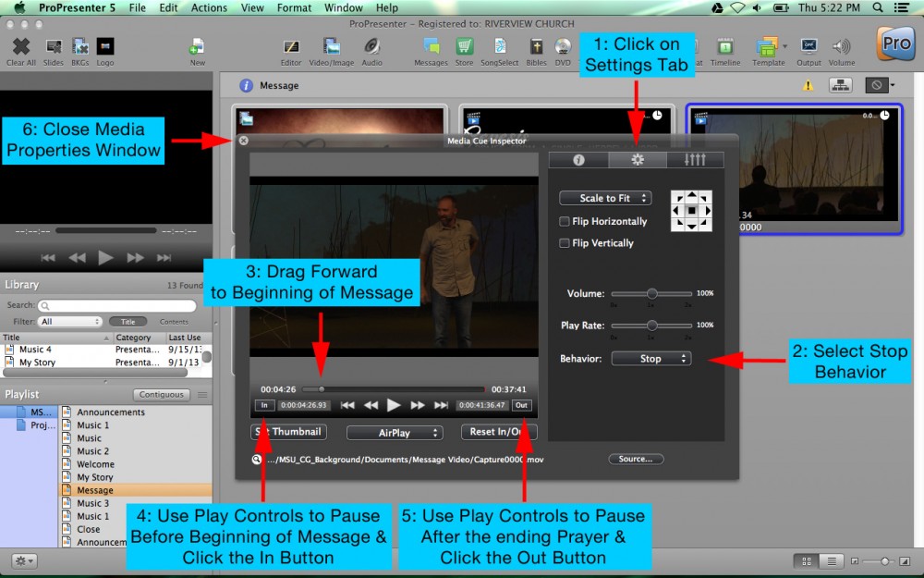The width and height of the screenshot is (924, 578).
Task: Select the Welcome playlist item
Action: (x=95, y=464)
